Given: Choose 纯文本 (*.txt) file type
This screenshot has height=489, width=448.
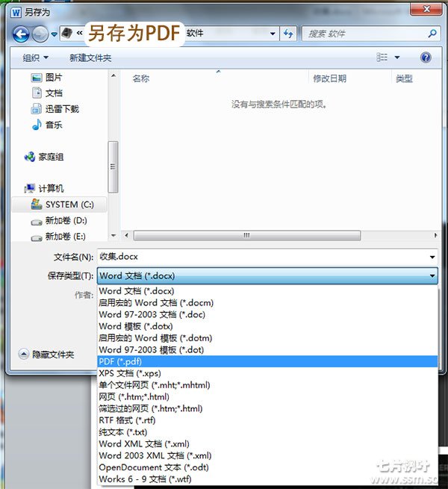Looking at the screenshot, I should pos(123,432).
